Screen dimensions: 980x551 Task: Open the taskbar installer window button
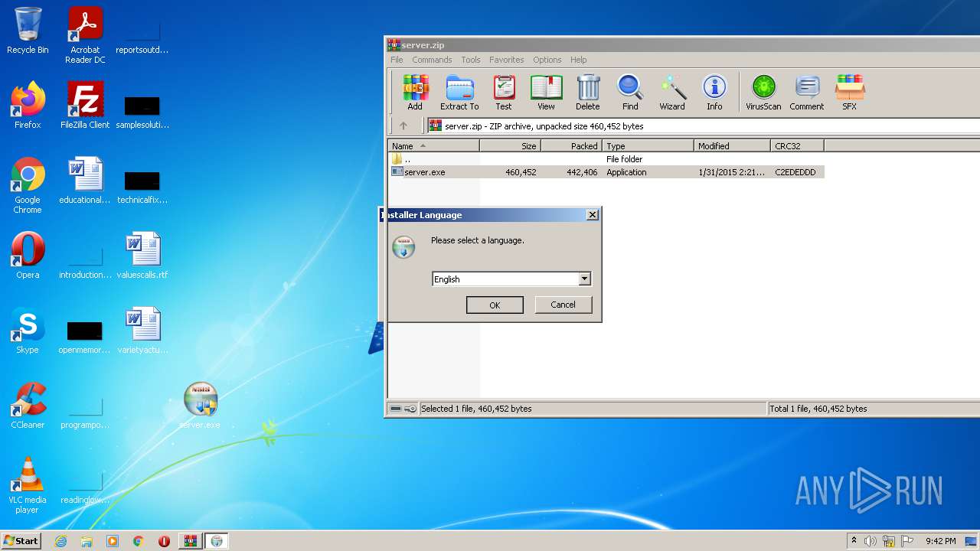216,541
